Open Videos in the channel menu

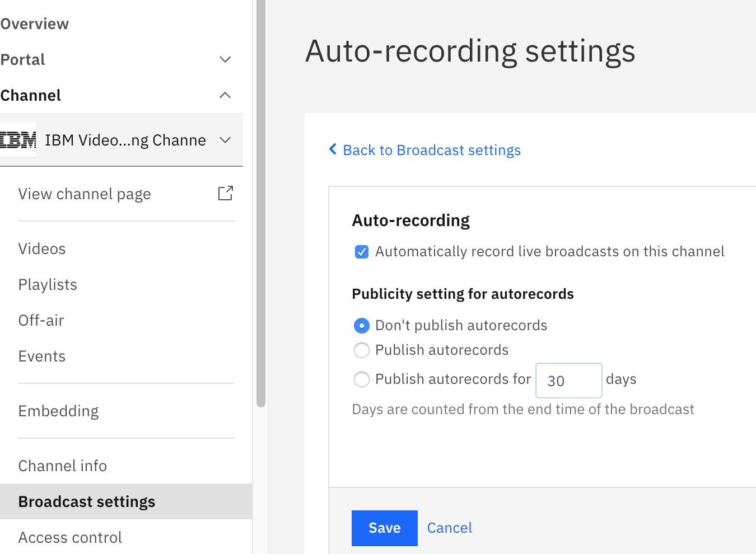[x=42, y=248]
